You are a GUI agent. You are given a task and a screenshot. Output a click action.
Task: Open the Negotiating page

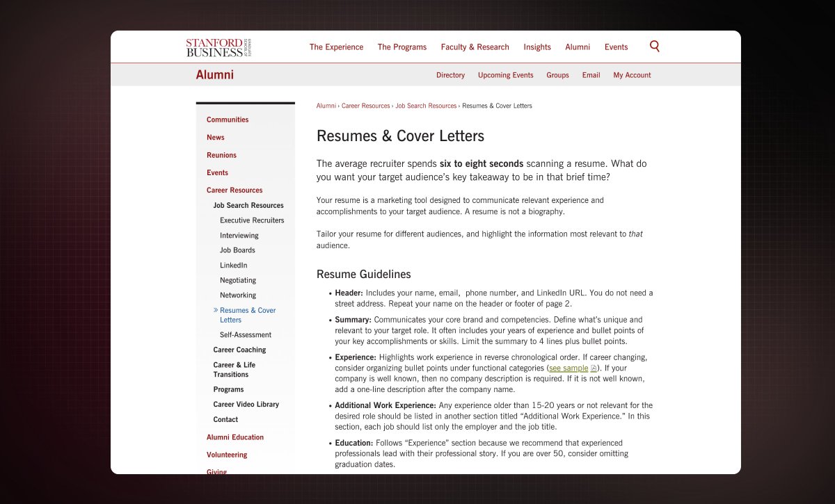pyautogui.click(x=238, y=280)
